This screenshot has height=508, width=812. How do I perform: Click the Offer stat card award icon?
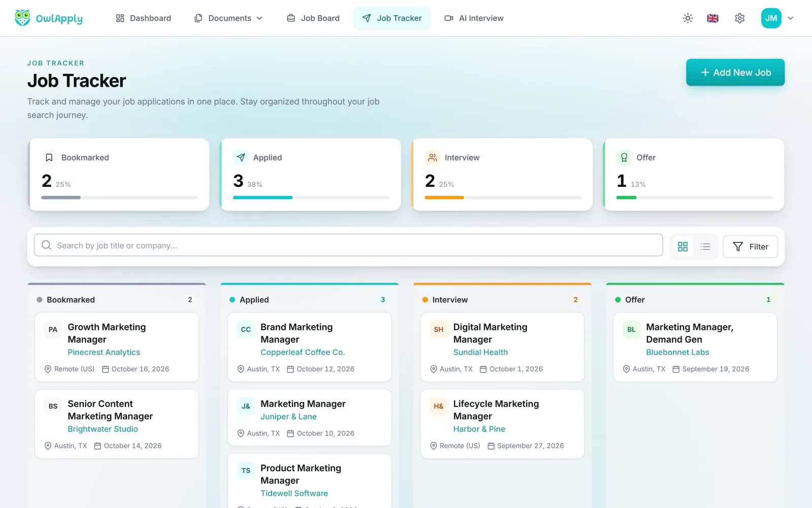(x=624, y=157)
